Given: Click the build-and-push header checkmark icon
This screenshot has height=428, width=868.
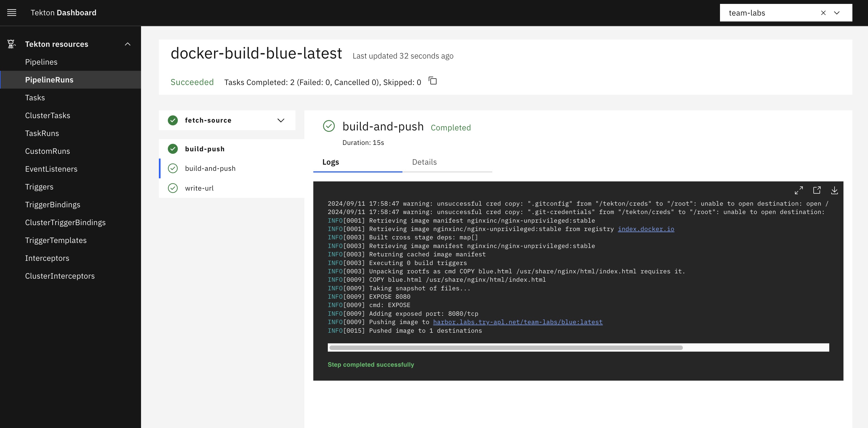Looking at the screenshot, I should 329,126.
